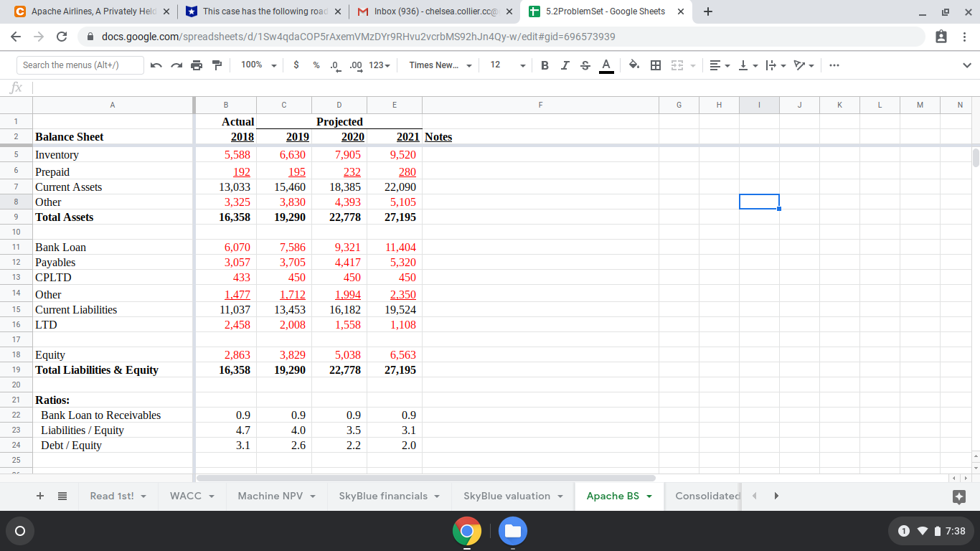
Task: Open the font size 12 dropdown
Action: point(508,65)
